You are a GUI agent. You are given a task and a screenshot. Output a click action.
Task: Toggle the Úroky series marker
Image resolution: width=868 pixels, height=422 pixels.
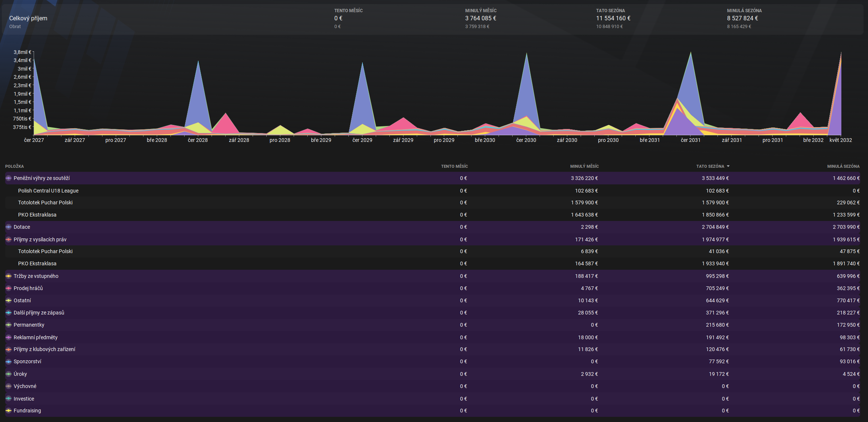click(x=9, y=374)
